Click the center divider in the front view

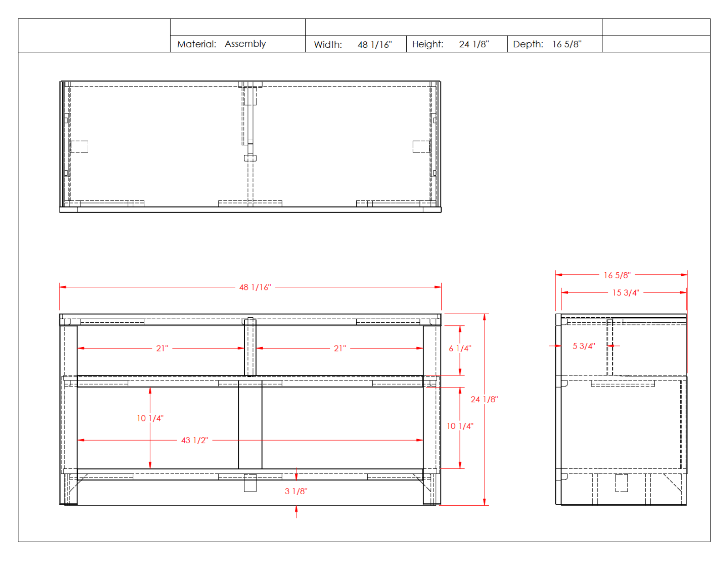[250, 425]
